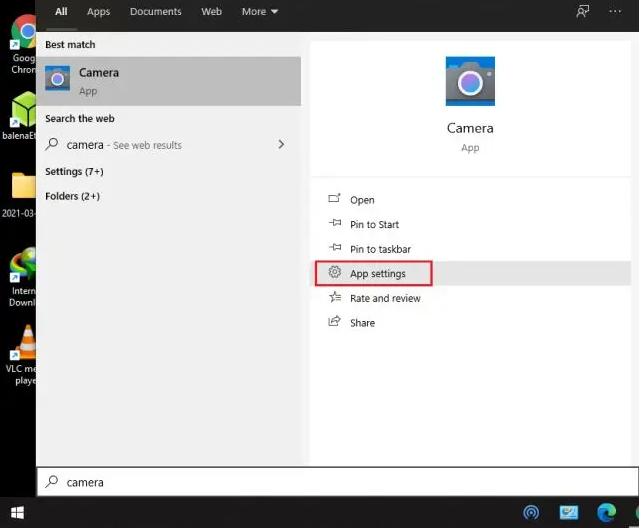Switch to the Documents search tab
The height and width of the screenshot is (529, 644).
pos(156,12)
